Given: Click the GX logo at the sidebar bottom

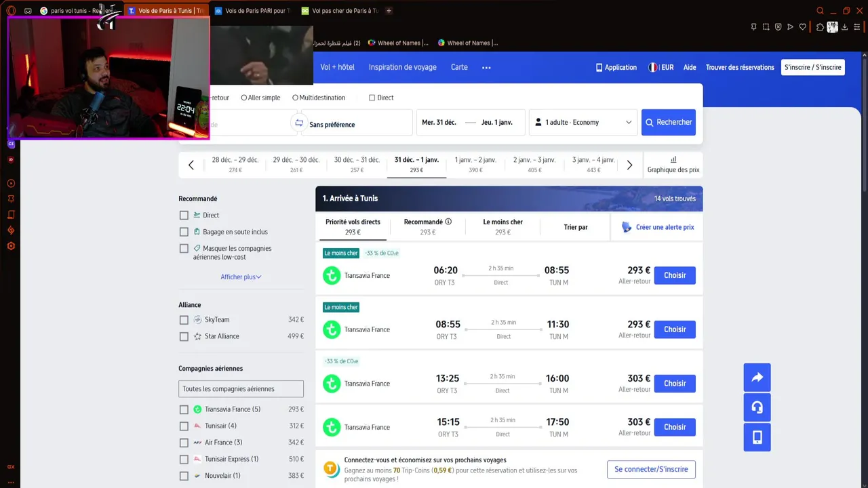Looking at the screenshot, I should (11, 466).
